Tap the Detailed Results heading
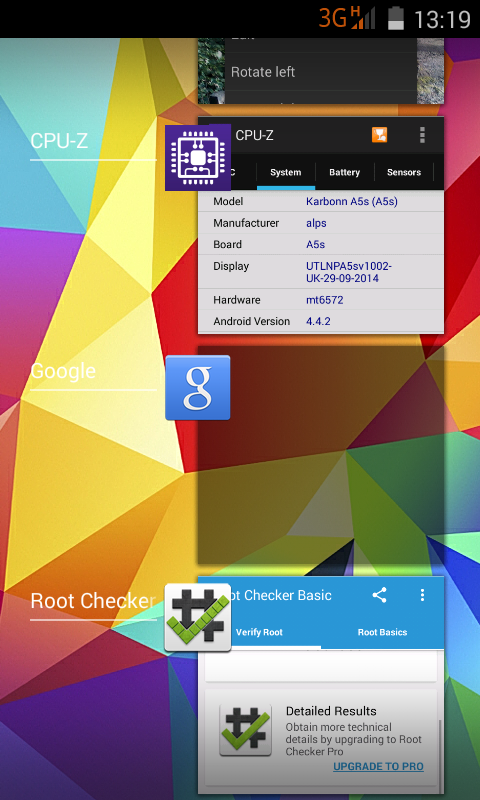Viewport: 480px width, 800px height. [x=331, y=711]
